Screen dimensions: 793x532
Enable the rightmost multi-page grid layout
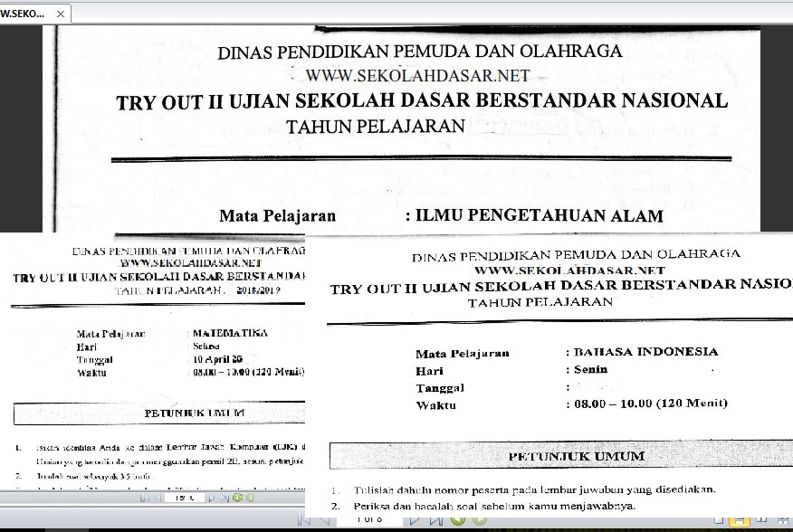pos(782,521)
